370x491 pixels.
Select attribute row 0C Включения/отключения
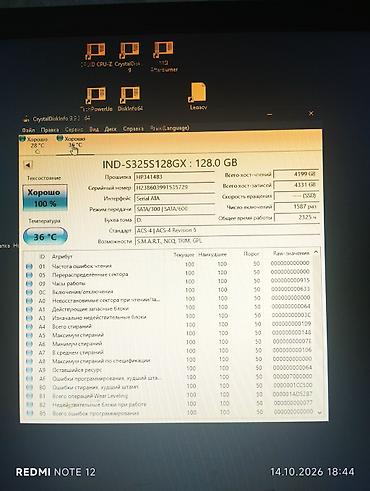(169, 291)
